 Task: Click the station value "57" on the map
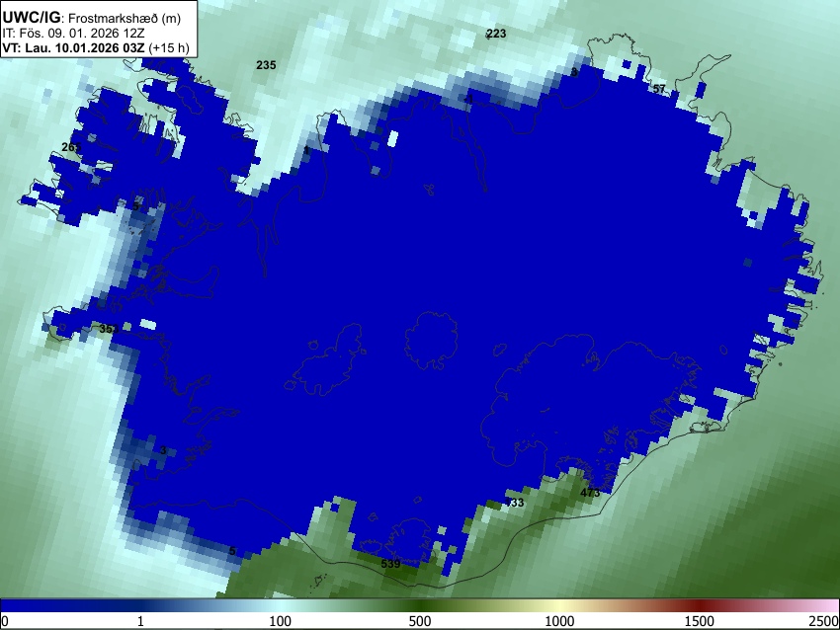(x=659, y=89)
